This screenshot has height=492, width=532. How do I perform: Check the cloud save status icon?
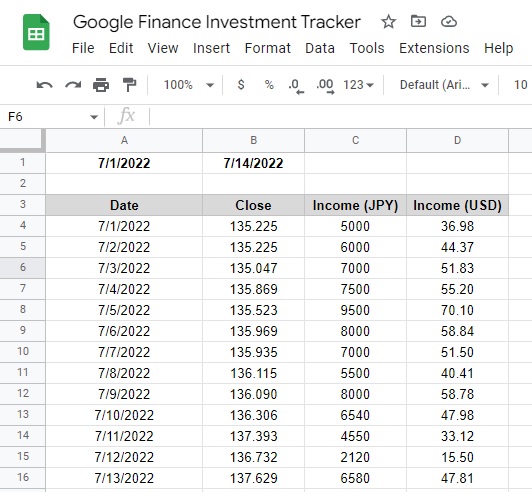pos(449,22)
